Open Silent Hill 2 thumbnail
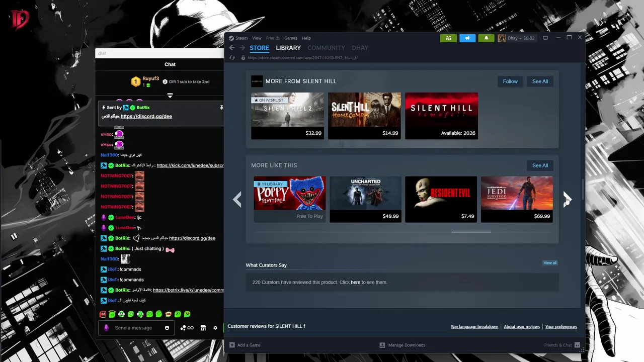Image resolution: width=644 pixels, height=362 pixels. [x=288, y=116]
